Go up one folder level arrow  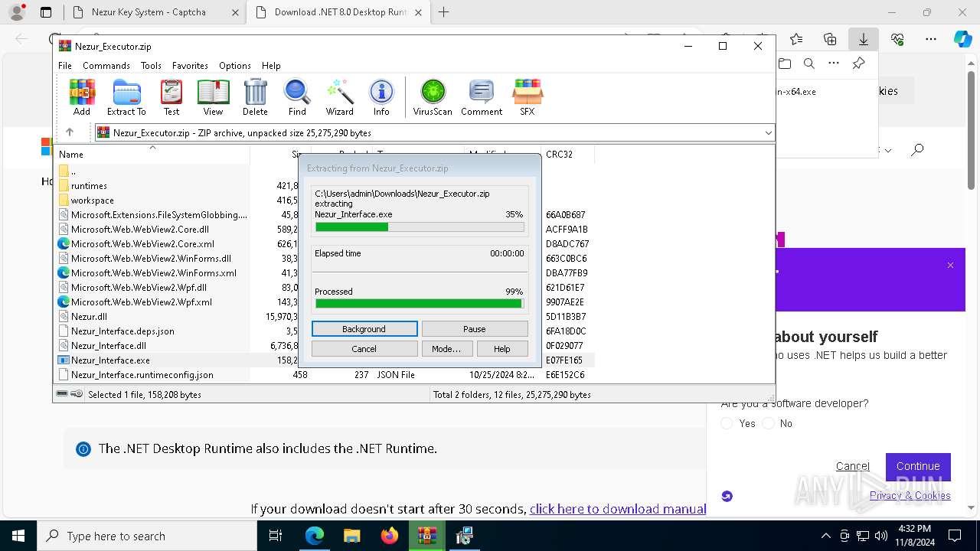[70, 132]
